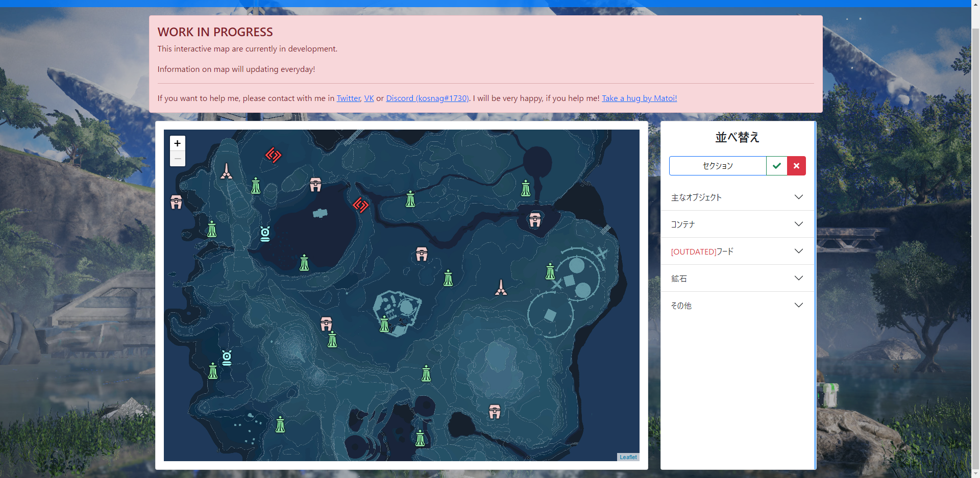Click the red diamond marker beside the dark lake

tap(361, 205)
